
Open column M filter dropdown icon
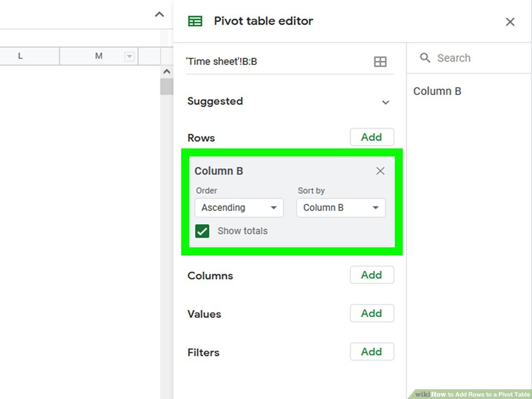click(x=129, y=56)
